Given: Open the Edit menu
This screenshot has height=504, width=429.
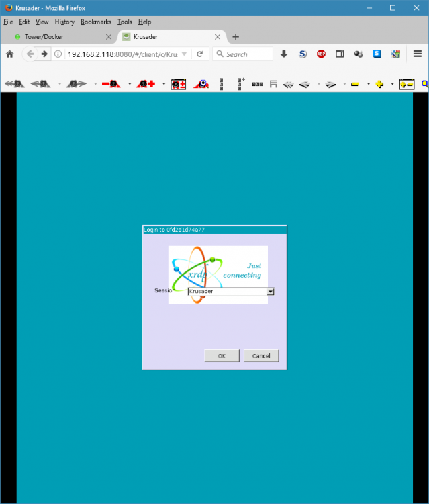Looking at the screenshot, I should pyautogui.click(x=24, y=22).
